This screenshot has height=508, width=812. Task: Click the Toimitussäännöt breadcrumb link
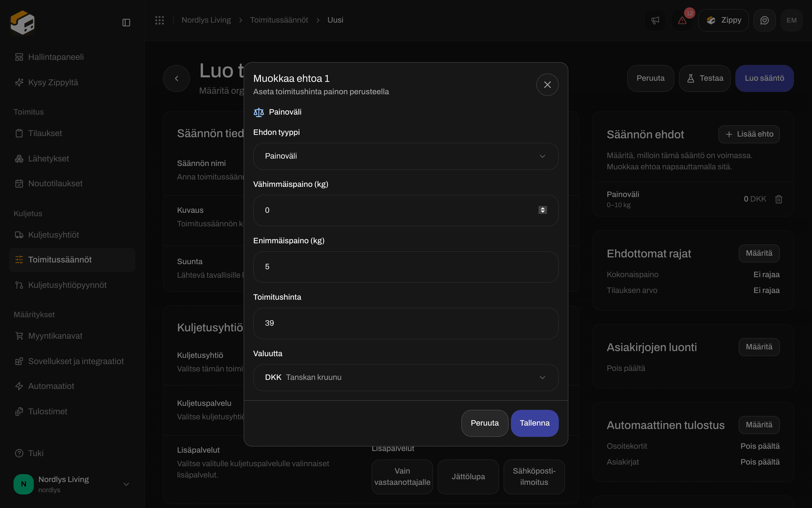279,20
